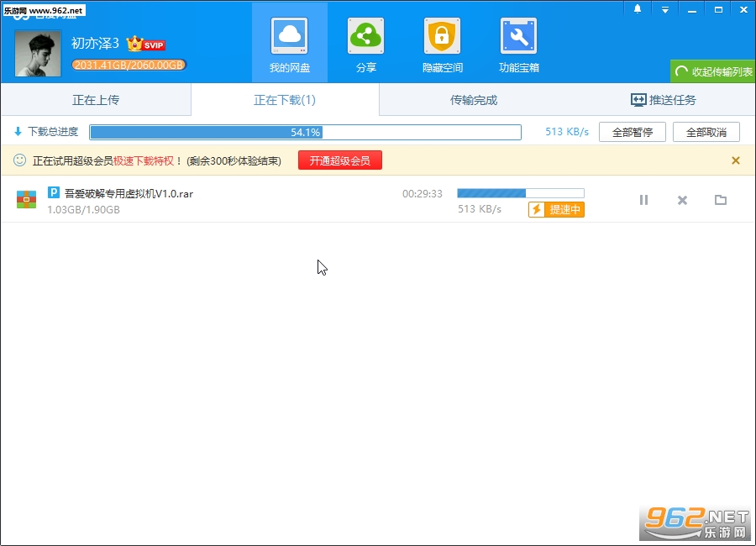Select file 吾爱破解专用虚拟机V1.0.rar
Screen dimensions: 756x546
pyautogui.click(x=129, y=194)
